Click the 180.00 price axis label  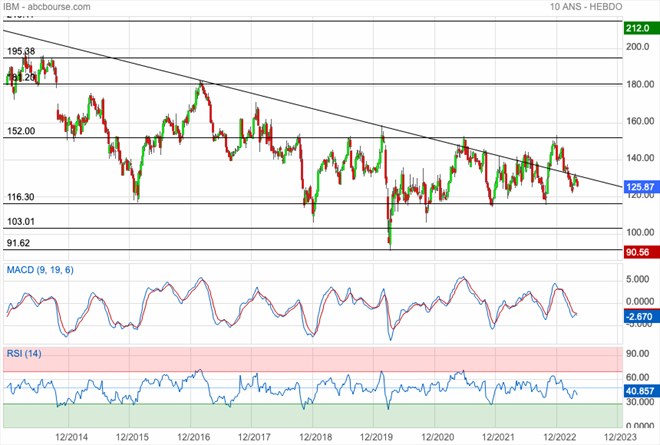coord(640,84)
